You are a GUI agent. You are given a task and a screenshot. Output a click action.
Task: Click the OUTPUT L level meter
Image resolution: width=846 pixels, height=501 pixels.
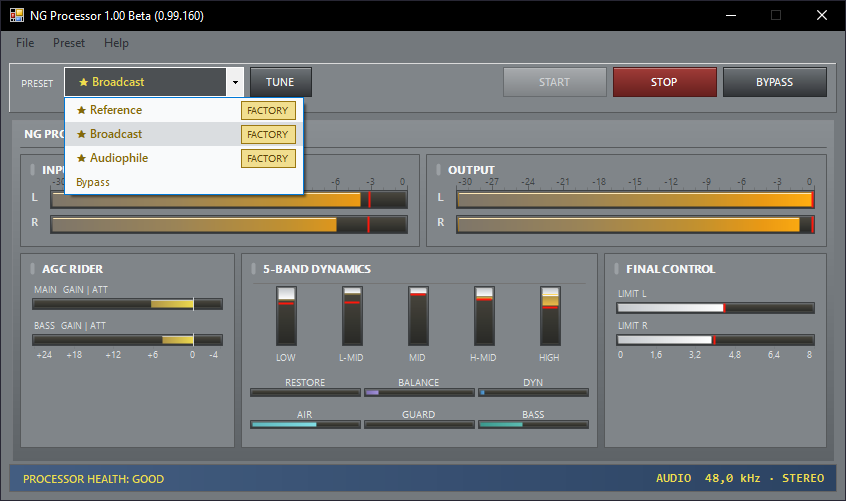635,200
